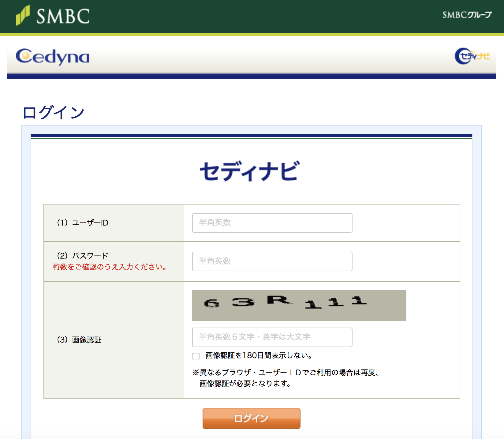The height and width of the screenshot is (439, 504).
Task: Click the ログイン page heading
Action: pos(54,112)
